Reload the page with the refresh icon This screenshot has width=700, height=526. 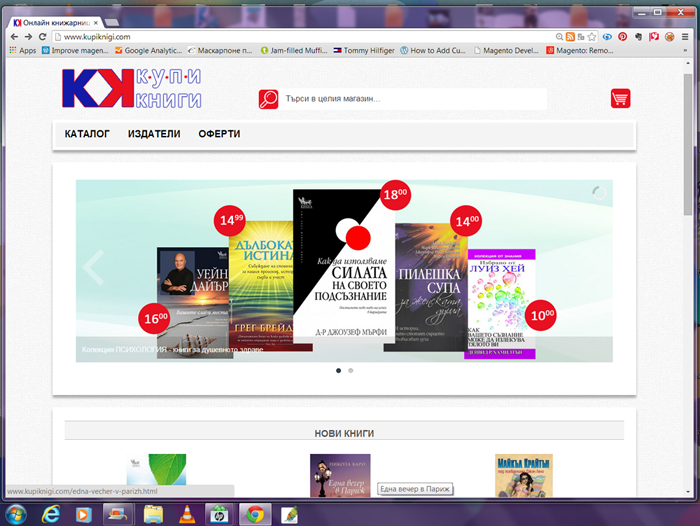coord(42,37)
